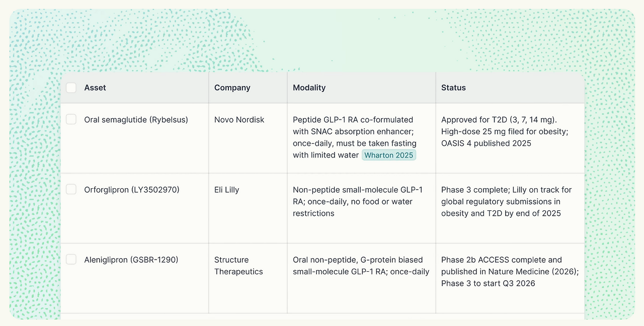
Task: Check the Oral semaglutide (Rybelsus) row checkbox
Action: coord(71,119)
